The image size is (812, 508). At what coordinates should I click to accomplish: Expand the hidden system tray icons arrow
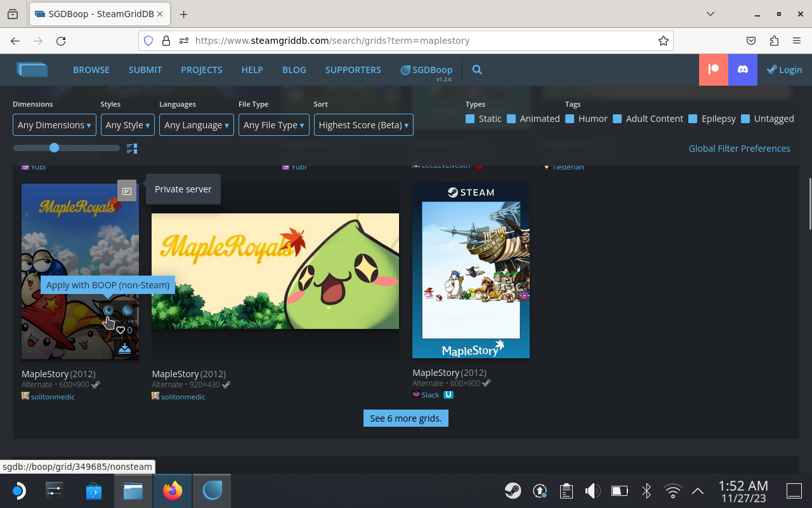point(698,491)
